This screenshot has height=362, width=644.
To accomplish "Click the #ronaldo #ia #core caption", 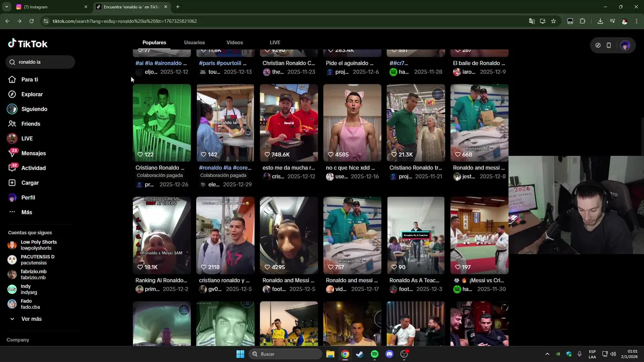I will 225,168.
